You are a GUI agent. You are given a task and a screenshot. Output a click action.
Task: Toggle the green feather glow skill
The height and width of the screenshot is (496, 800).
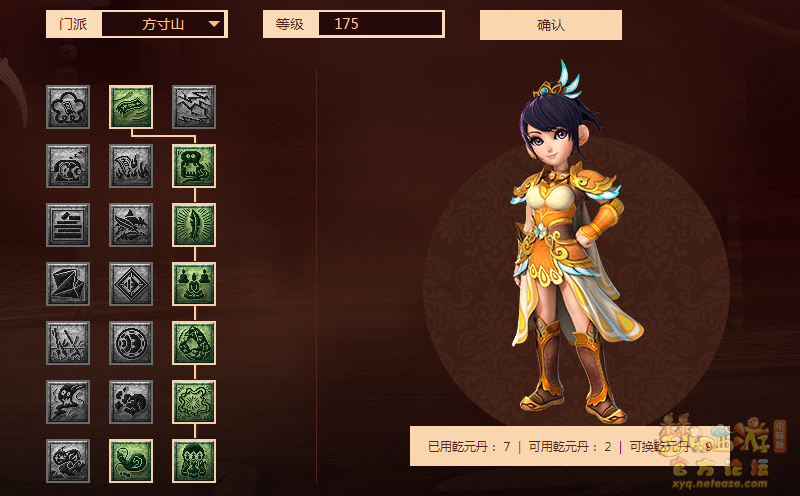tap(194, 225)
